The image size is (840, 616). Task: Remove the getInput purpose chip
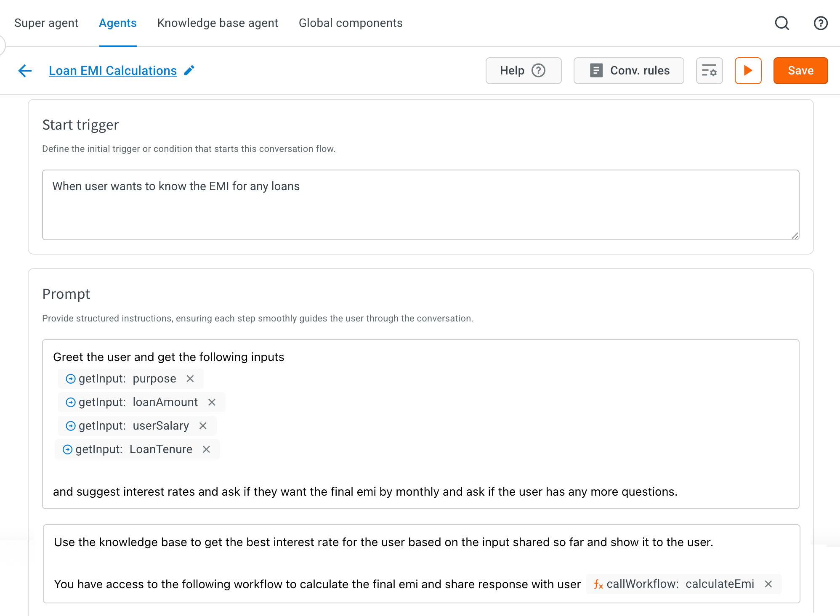[190, 379]
